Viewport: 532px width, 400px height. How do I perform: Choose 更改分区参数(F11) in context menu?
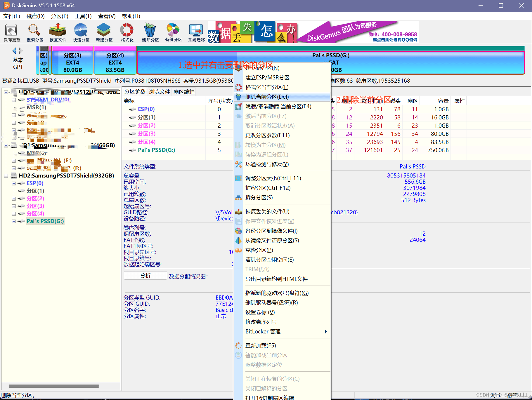(282, 135)
